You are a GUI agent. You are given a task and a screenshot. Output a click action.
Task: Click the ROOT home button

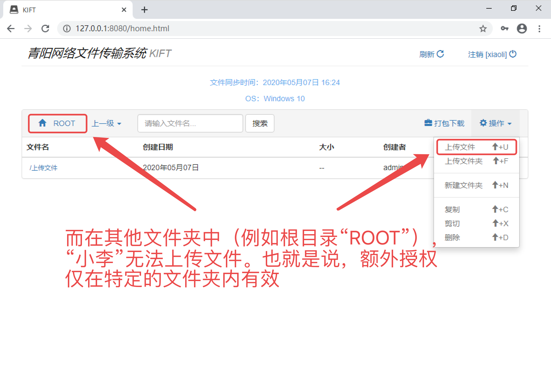click(x=57, y=123)
